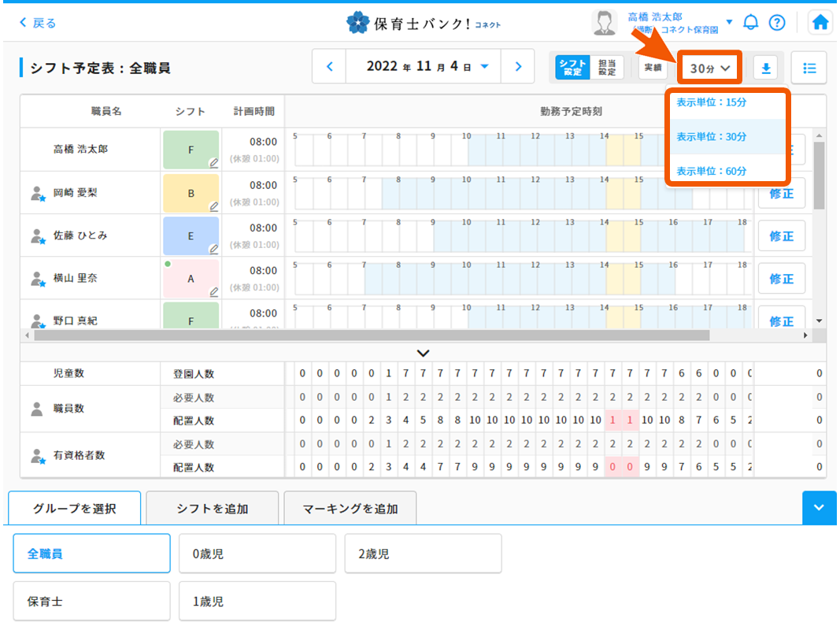Switch to 担当設定 mode
Viewport: 840px width, 630px height.
tap(608, 68)
